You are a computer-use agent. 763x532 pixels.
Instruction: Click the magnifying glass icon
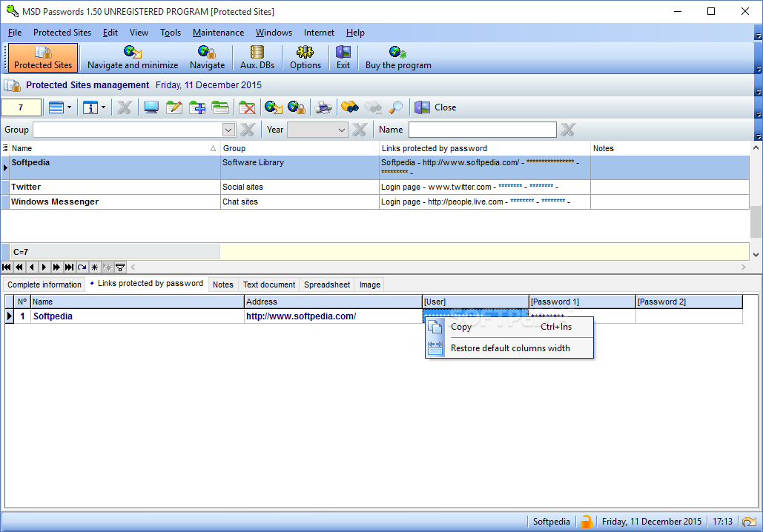(x=396, y=107)
